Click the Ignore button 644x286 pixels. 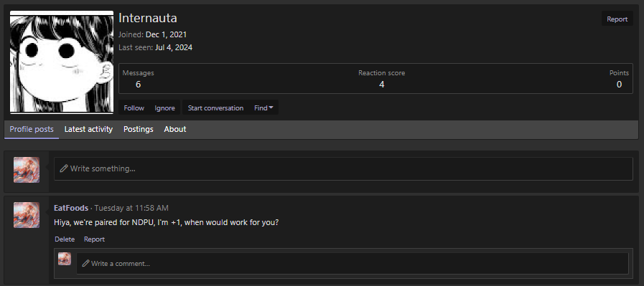164,108
